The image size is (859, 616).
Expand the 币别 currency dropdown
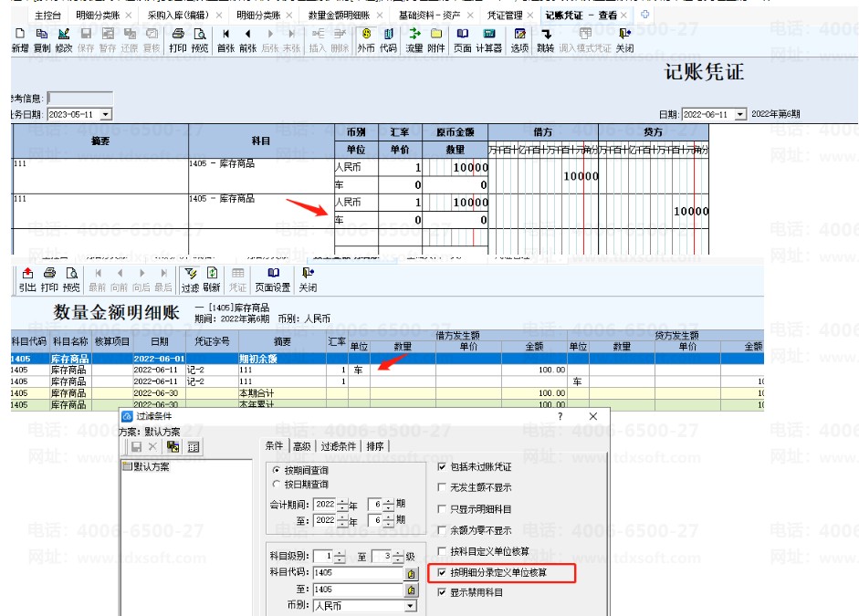(x=410, y=606)
